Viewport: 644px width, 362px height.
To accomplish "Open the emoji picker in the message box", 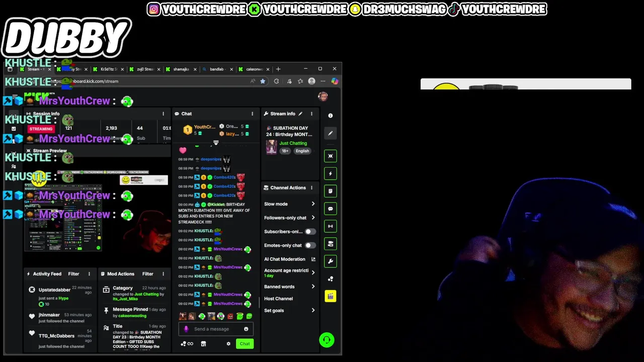I will coord(246,329).
